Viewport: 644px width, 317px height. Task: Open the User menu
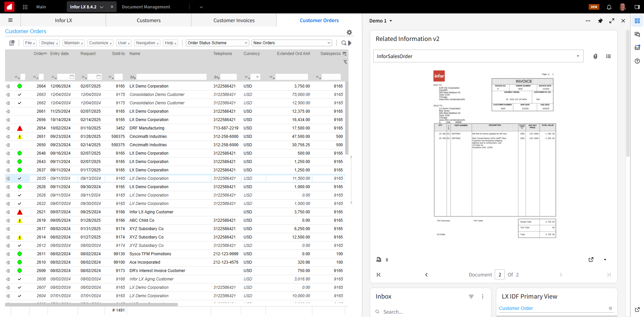pos(124,43)
